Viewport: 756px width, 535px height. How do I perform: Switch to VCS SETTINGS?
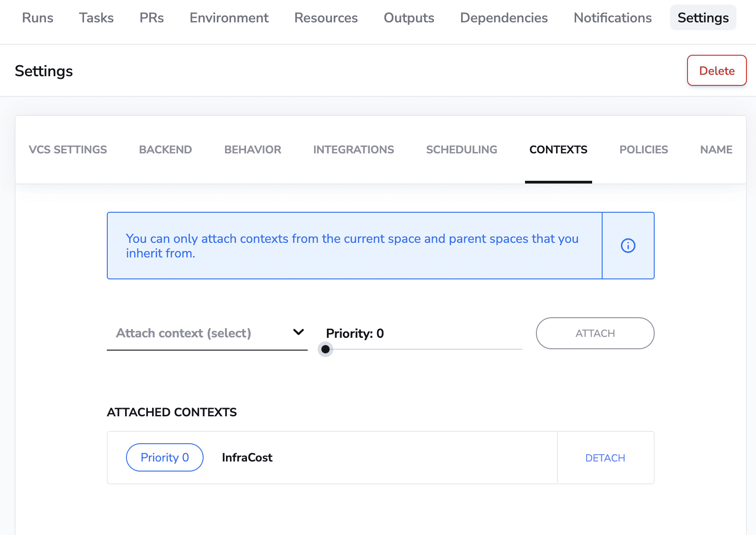pyautogui.click(x=68, y=149)
